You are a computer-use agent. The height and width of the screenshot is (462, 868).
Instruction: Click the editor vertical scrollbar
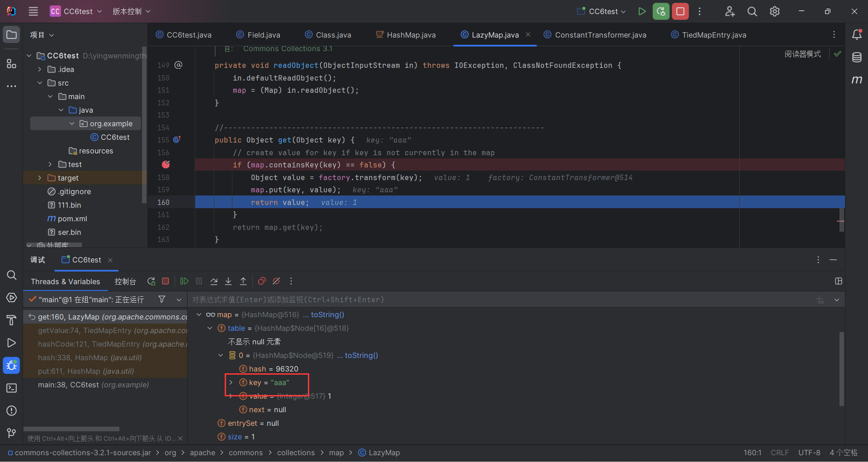pos(842,219)
